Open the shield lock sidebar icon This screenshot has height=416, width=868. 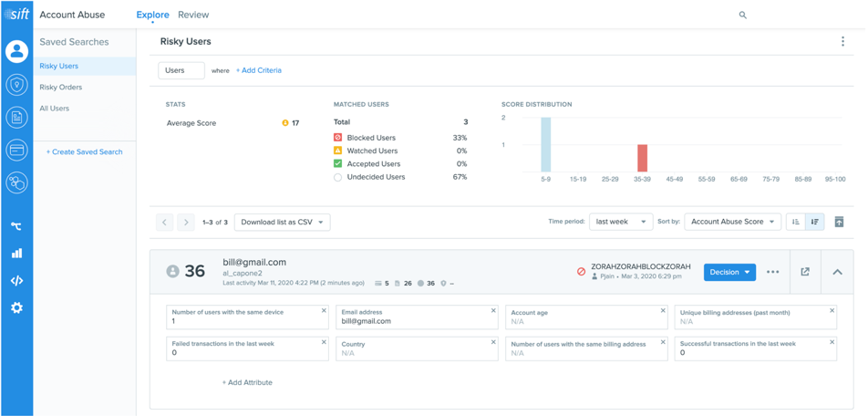click(16, 85)
